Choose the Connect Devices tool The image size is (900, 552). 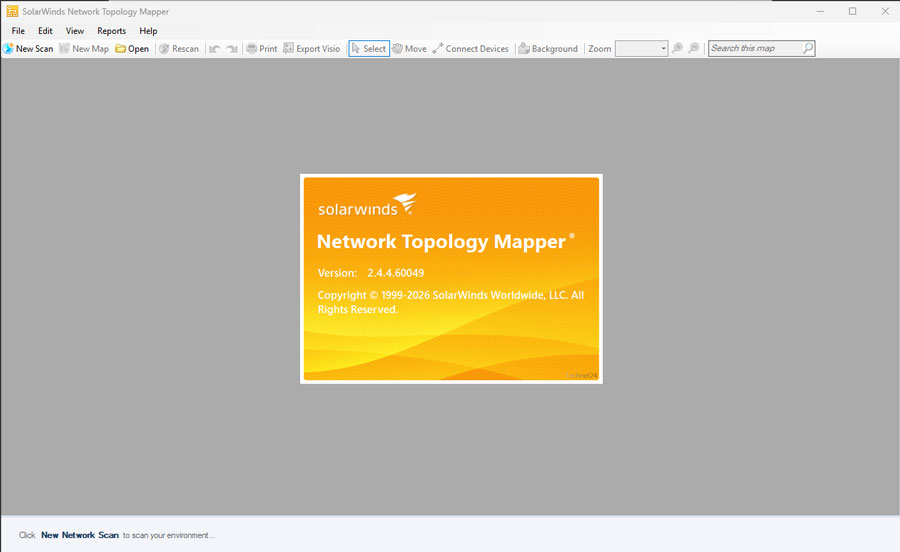[470, 48]
